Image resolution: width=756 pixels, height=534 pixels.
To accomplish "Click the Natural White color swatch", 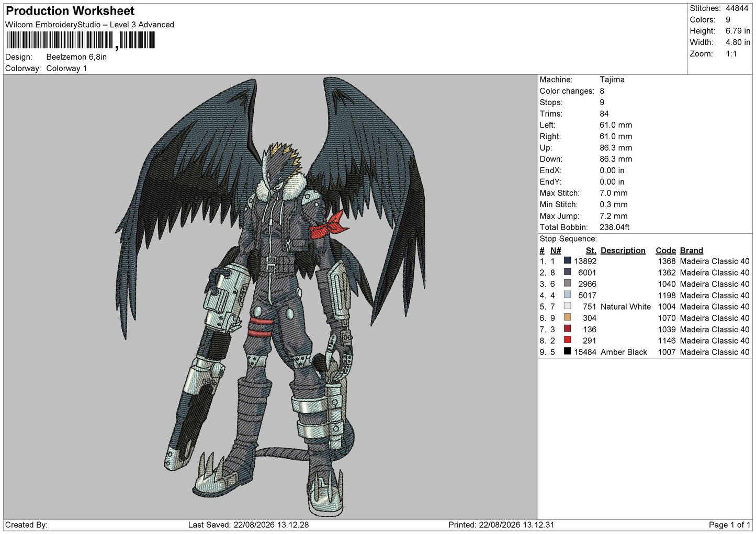I will 567,306.
